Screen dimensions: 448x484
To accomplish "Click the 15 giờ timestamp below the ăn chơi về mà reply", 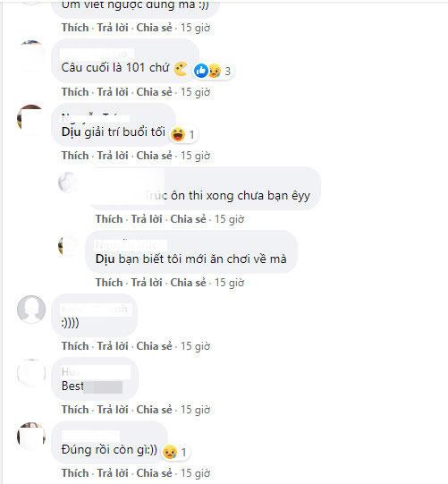I will tap(229, 282).
